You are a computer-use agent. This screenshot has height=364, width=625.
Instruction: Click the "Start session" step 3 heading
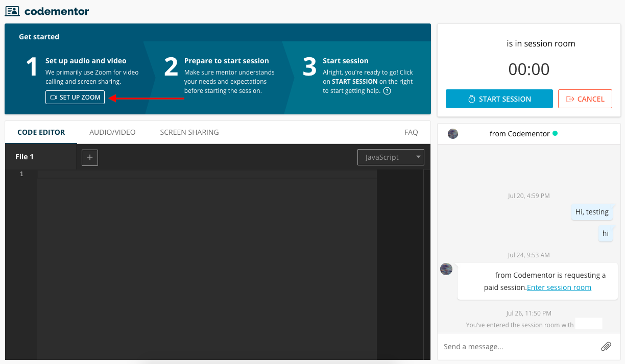click(x=346, y=61)
